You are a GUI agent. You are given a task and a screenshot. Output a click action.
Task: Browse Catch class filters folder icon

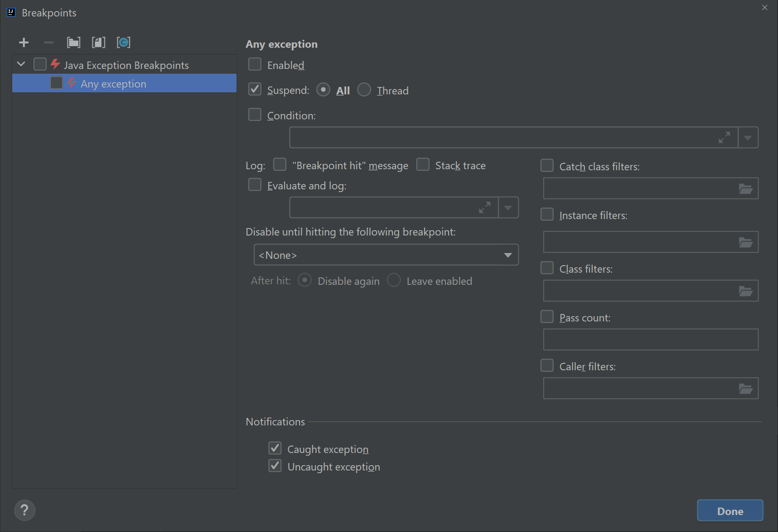[x=745, y=189]
